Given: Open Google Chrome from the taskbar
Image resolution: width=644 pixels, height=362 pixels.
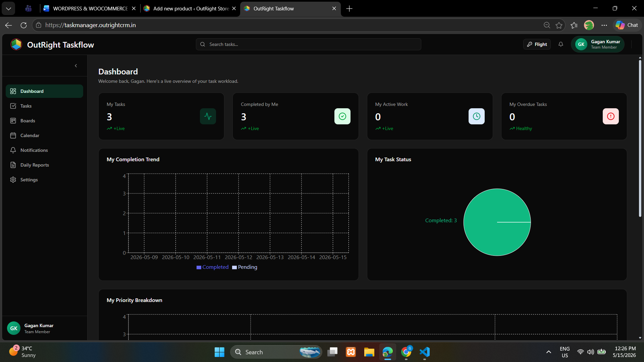Looking at the screenshot, I should [x=406, y=352].
